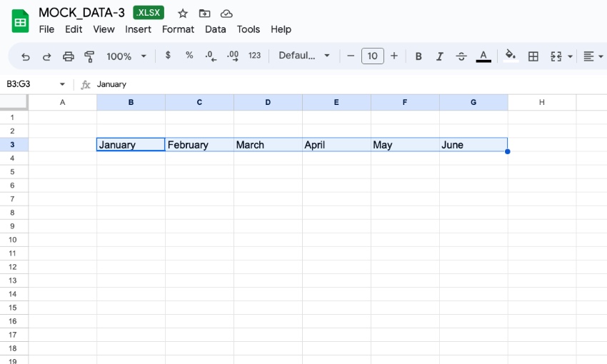Increase font size with plus button

coord(394,56)
